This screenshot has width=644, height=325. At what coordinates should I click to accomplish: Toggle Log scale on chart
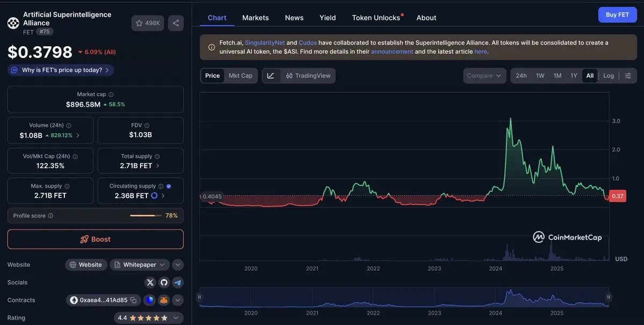coord(609,76)
